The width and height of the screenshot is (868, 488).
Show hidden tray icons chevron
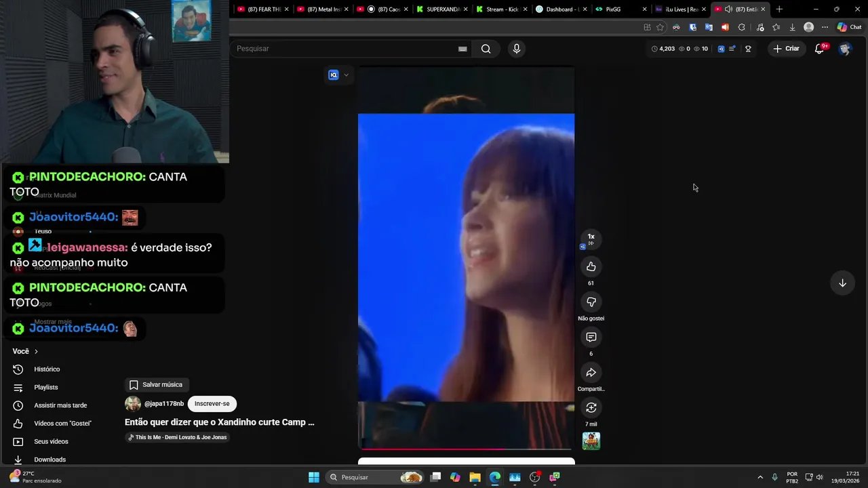click(760, 477)
